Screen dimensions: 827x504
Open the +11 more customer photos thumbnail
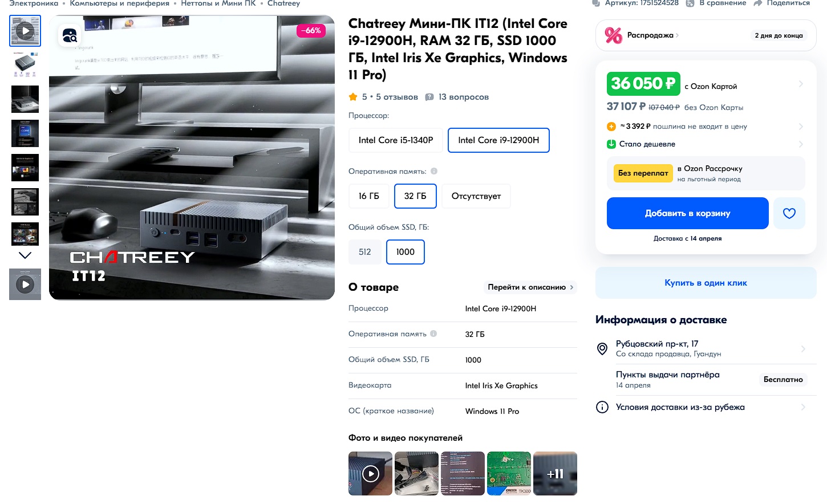point(555,473)
